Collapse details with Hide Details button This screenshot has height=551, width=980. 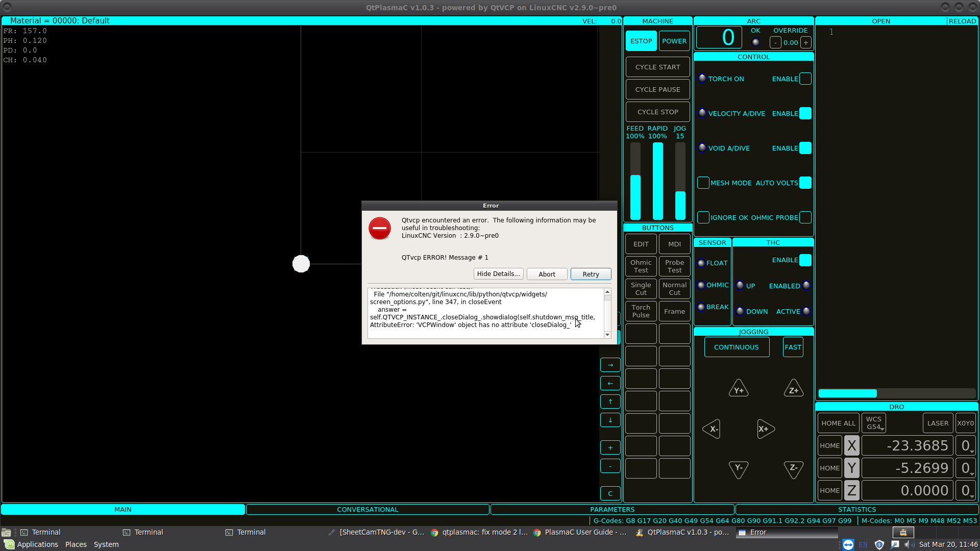499,274
